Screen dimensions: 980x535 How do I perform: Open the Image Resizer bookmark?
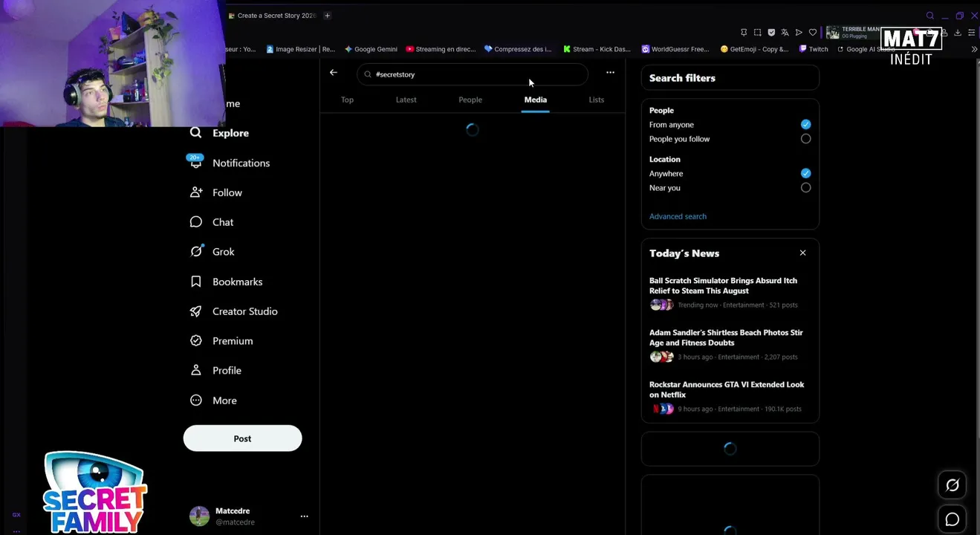pyautogui.click(x=301, y=49)
